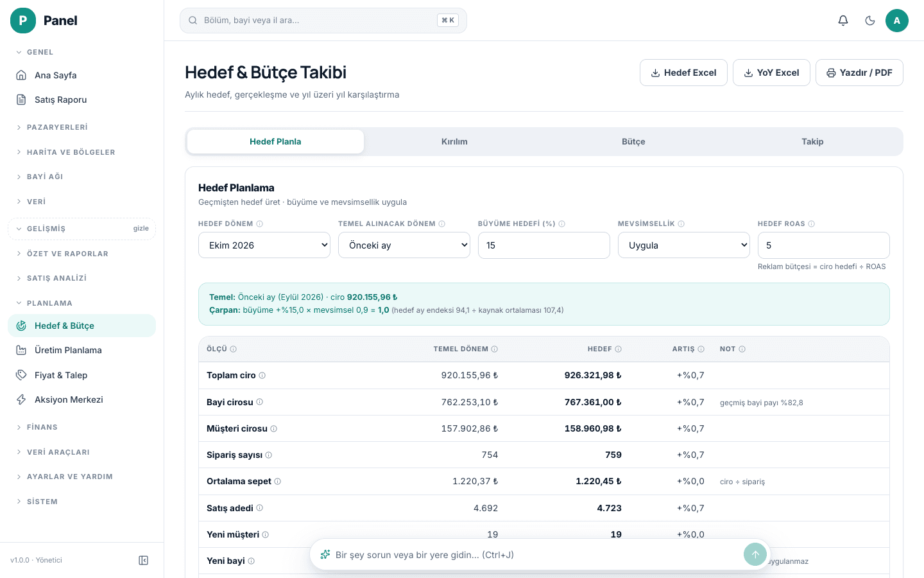Hide the Gelişmiş section with gizle
The height and width of the screenshot is (578, 924).
pyautogui.click(x=141, y=229)
